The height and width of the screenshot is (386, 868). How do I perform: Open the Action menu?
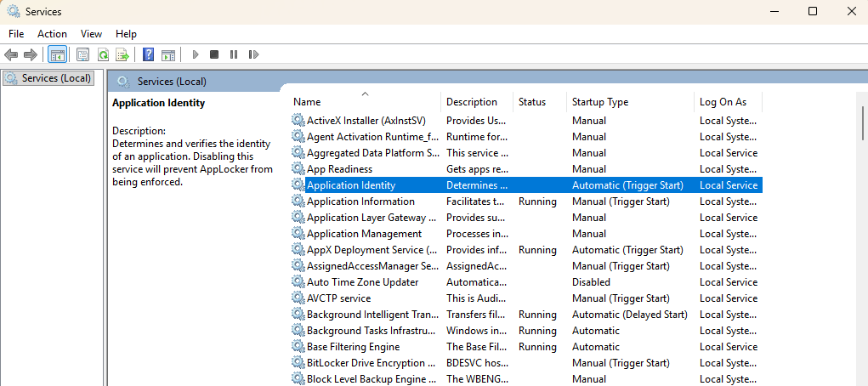pos(52,34)
